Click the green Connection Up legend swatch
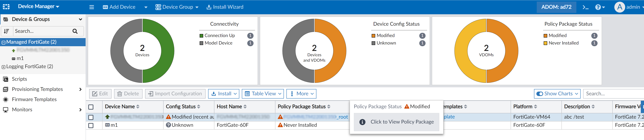644x140 pixels. click(x=201, y=36)
